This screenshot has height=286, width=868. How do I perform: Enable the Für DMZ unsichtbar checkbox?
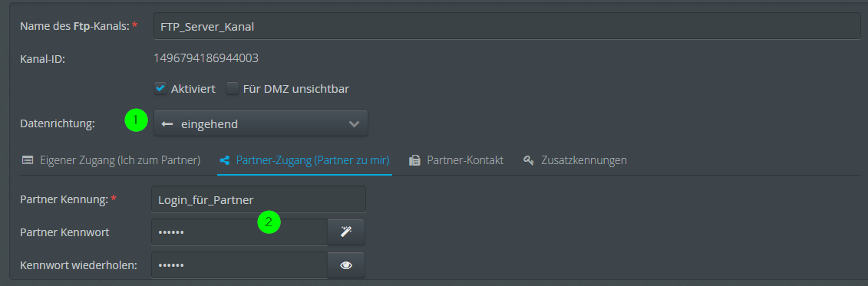click(233, 88)
